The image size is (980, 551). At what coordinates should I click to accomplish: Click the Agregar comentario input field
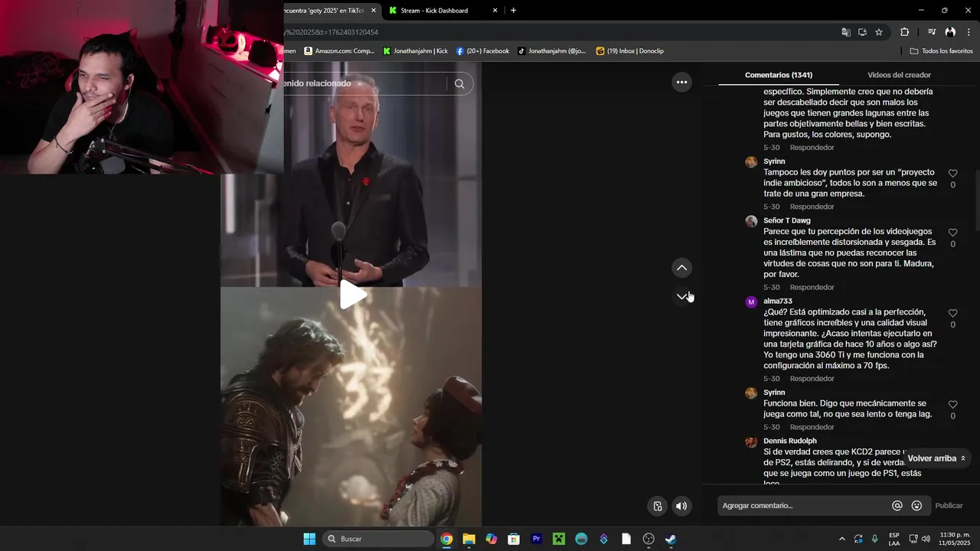click(802, 506)
